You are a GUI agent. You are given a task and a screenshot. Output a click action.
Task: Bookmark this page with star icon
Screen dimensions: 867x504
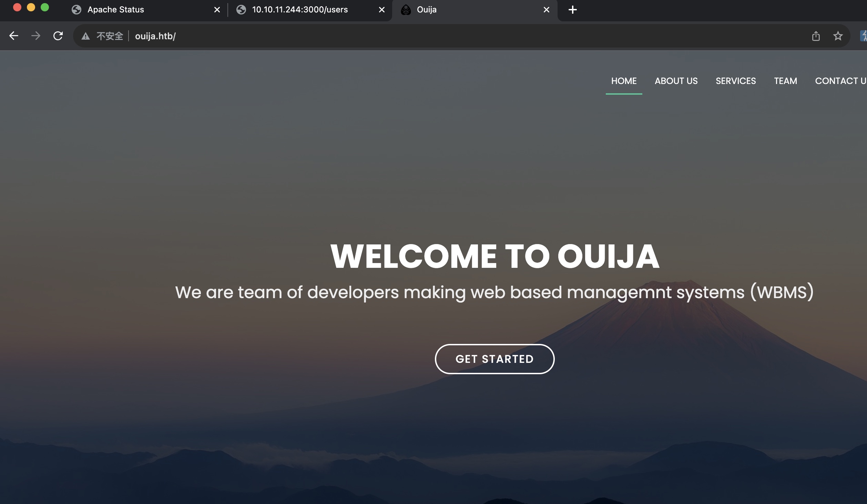click(x=838, y=36)
